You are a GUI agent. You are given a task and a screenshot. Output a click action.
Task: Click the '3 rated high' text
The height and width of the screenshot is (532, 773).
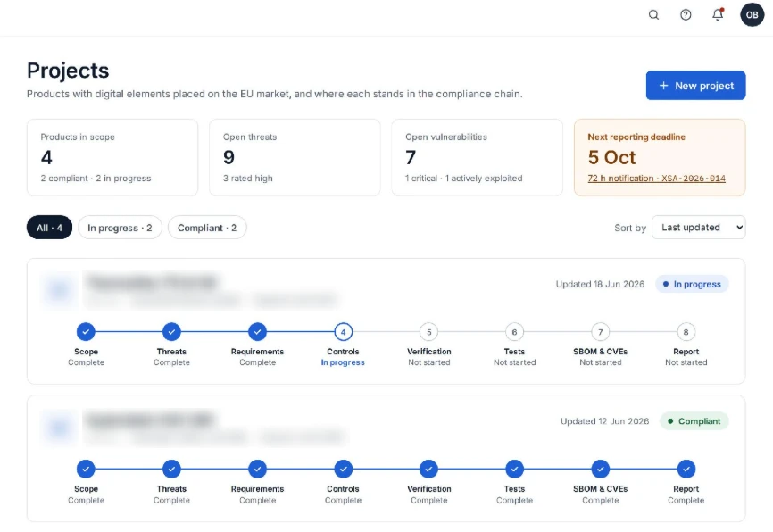click(247, 178)
